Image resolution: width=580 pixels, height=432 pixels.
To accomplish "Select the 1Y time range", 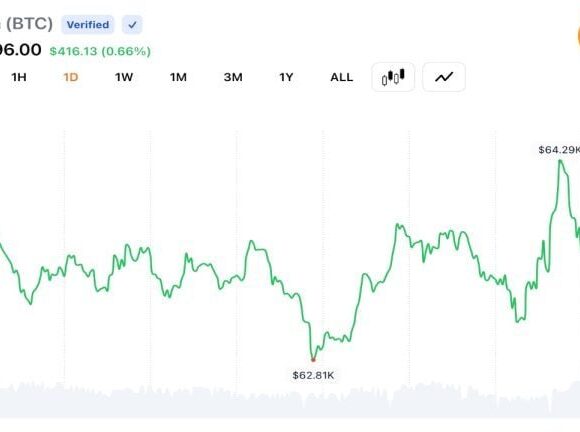I will (x=286, y=77).
